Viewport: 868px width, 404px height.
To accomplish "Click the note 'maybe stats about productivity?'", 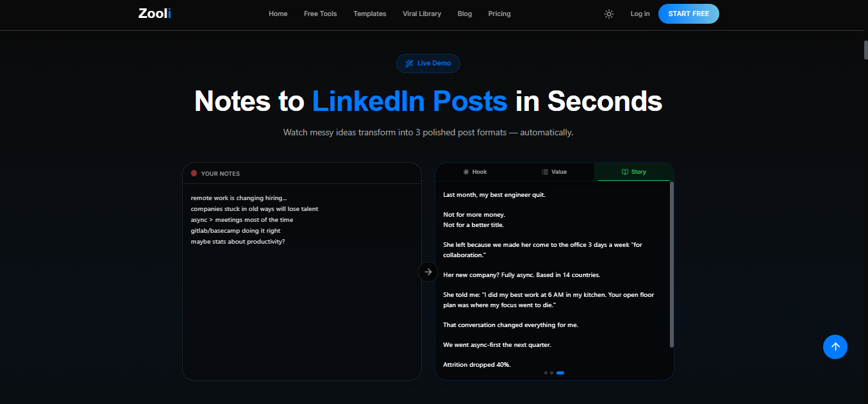I will [238, 242].
